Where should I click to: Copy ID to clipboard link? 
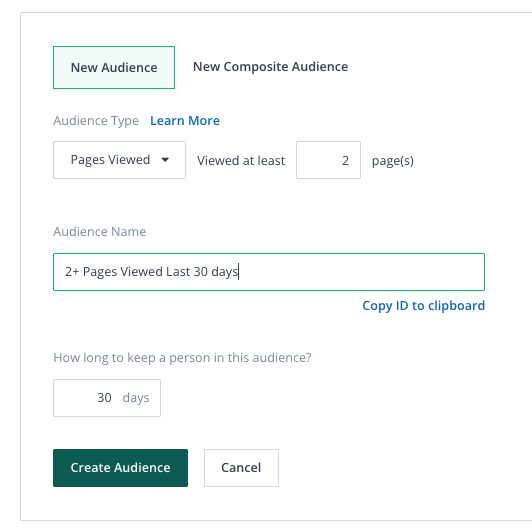pyautogui.click(x=423, y=306)
